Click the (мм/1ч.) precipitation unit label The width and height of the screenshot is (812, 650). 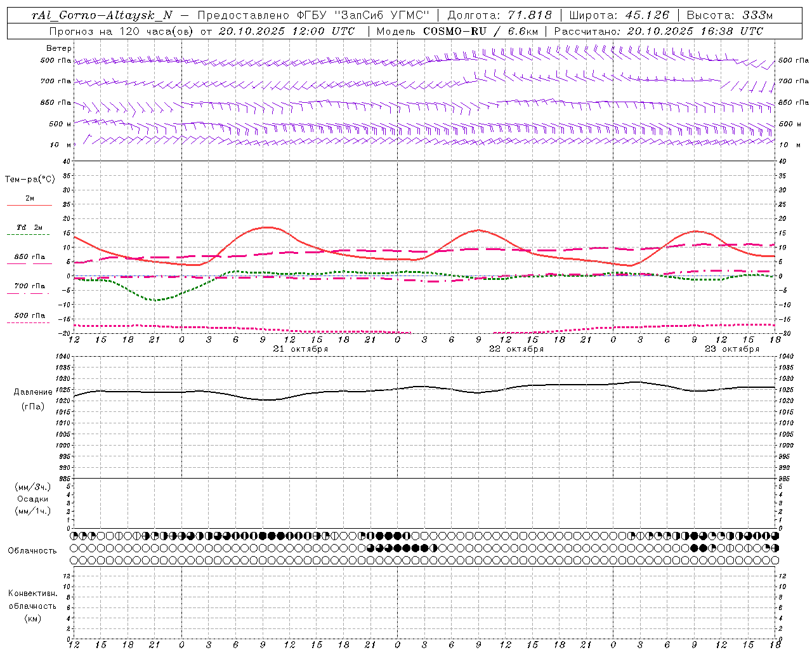pos(33,511)
